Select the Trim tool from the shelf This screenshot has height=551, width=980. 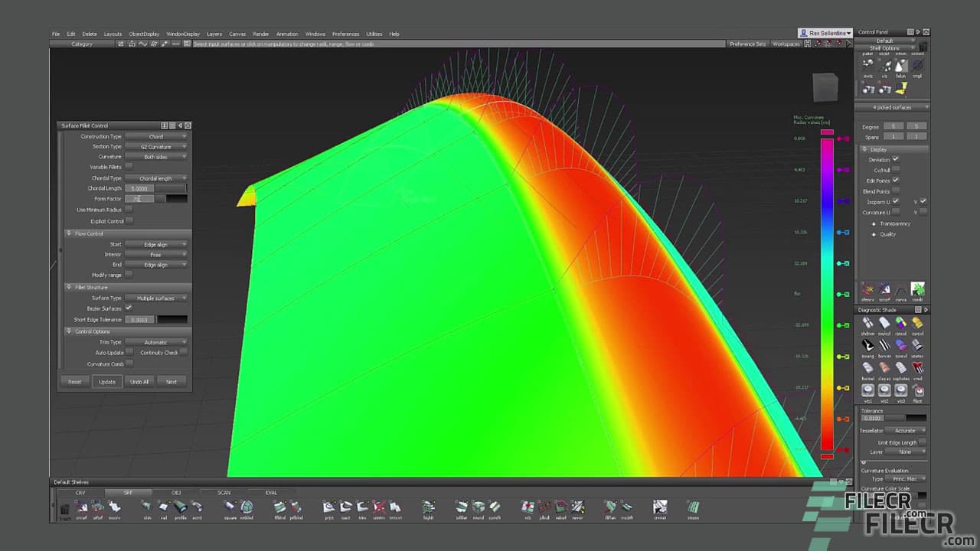(x=363, y=507)
